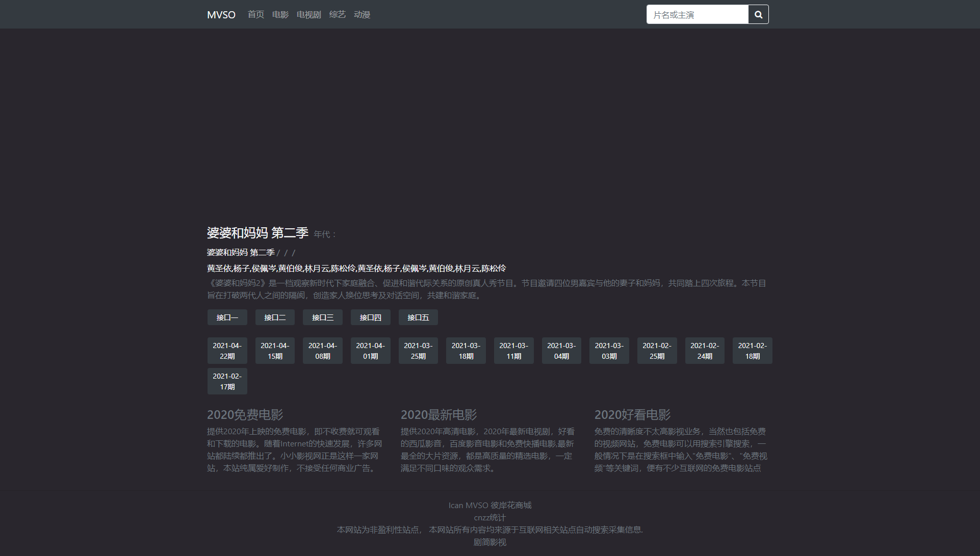Click the search magnifier icon button
980x556 pixels.
[x=758, y=15]
